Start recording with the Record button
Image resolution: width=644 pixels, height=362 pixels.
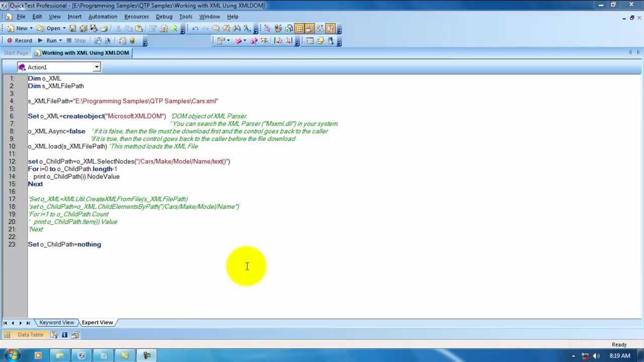pyautogui.click(x=19, y=41)
